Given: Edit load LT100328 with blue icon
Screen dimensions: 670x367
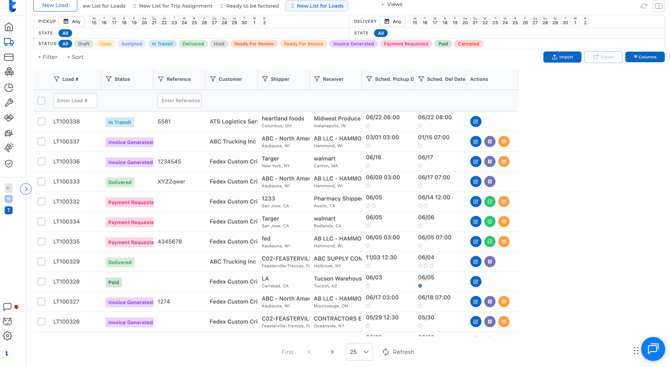Looking at the screenshot, I should (x=476, y=282).
